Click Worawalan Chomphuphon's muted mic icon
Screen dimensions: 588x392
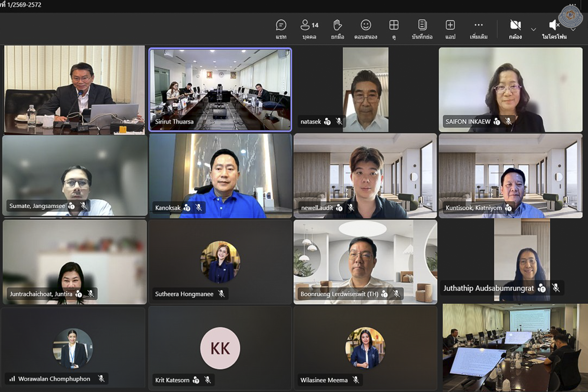tap(101, 379)
